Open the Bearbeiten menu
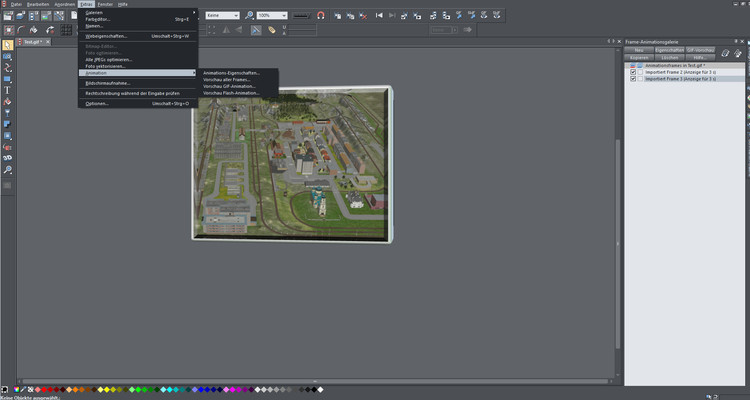Screen dimensions: 750x400 (38, 4)
